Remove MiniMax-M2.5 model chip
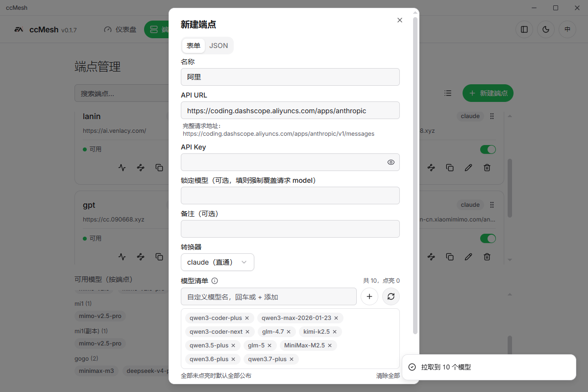The image size is (588, 392). [x=330, y=345]
